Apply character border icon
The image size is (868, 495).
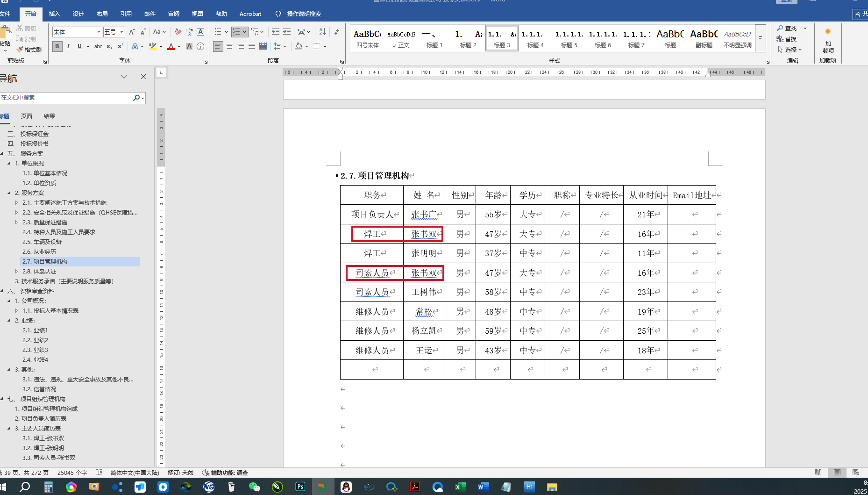pyautogui.click(x=200, y=32)
